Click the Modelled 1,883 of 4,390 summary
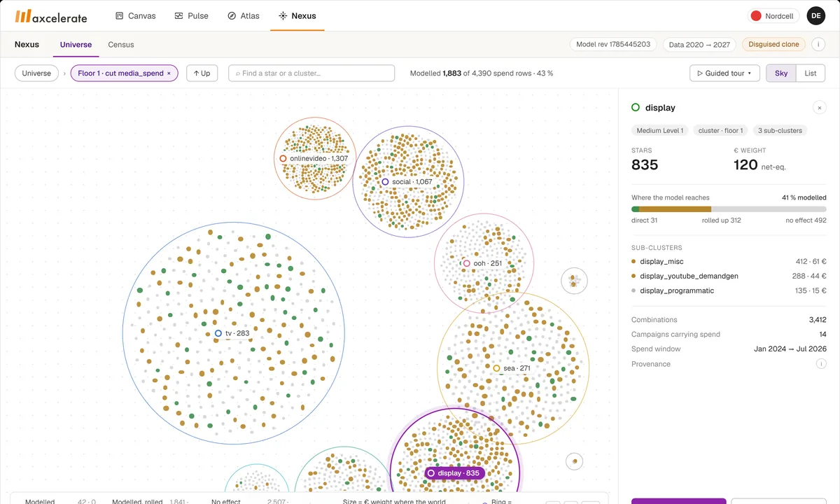The height and width of the screenshot is (504, 840). point(482,73)
